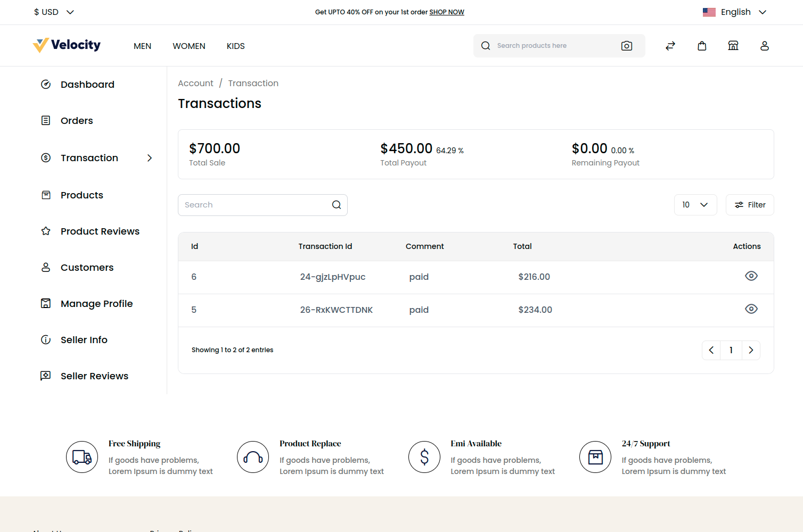
Task: Open the compare arrows icon
Action: 670,46
